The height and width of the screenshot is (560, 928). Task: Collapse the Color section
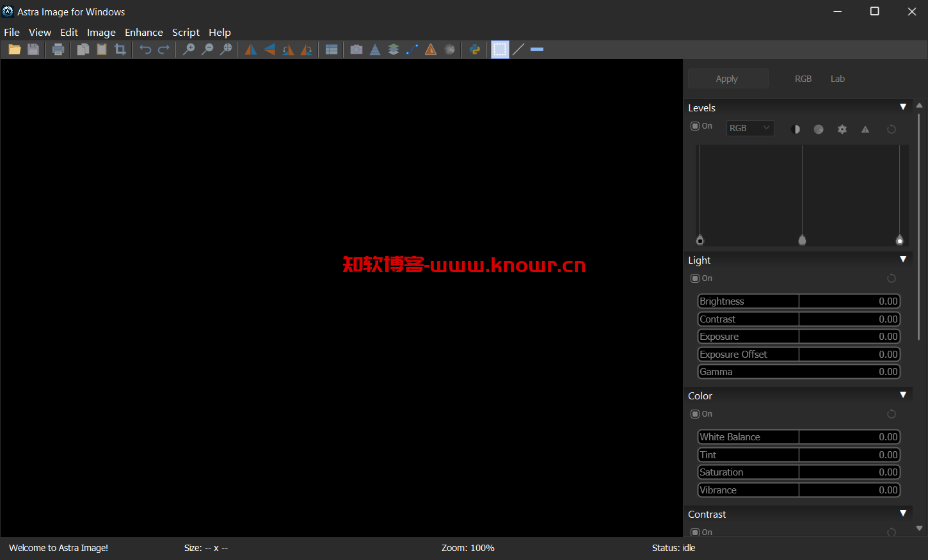pos(903,395)
